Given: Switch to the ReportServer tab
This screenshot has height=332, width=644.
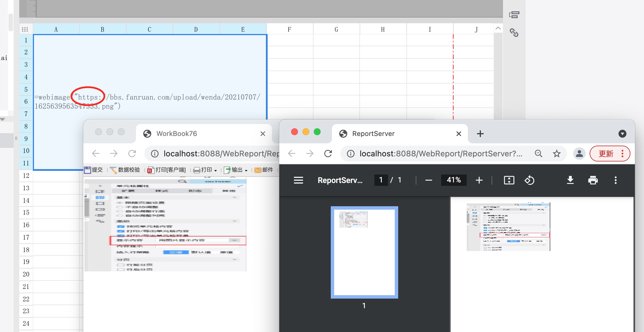Looking at the screenshot, I should [x=400, y=134].
